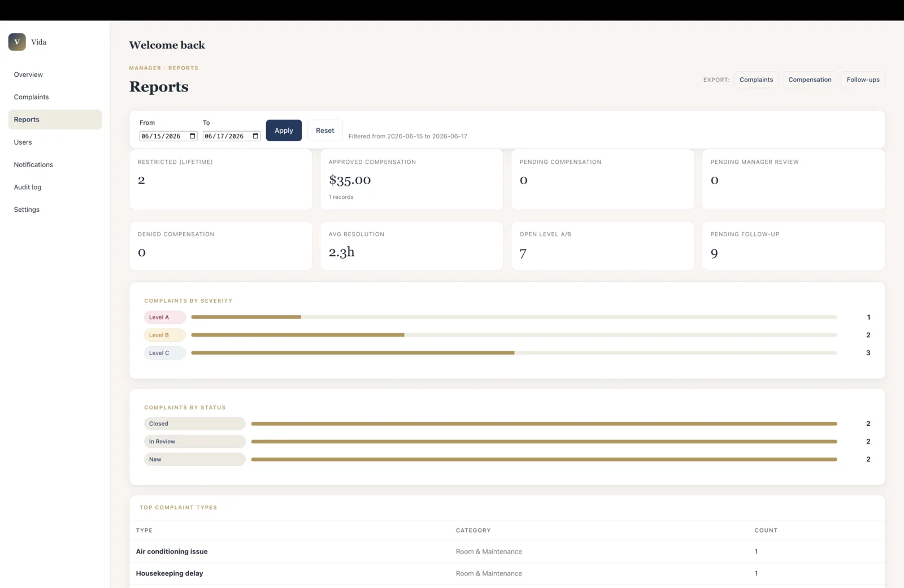The height and width of the screenshot is (588, 904).
Task: Click the To date input
Action: tap(232, 136)
